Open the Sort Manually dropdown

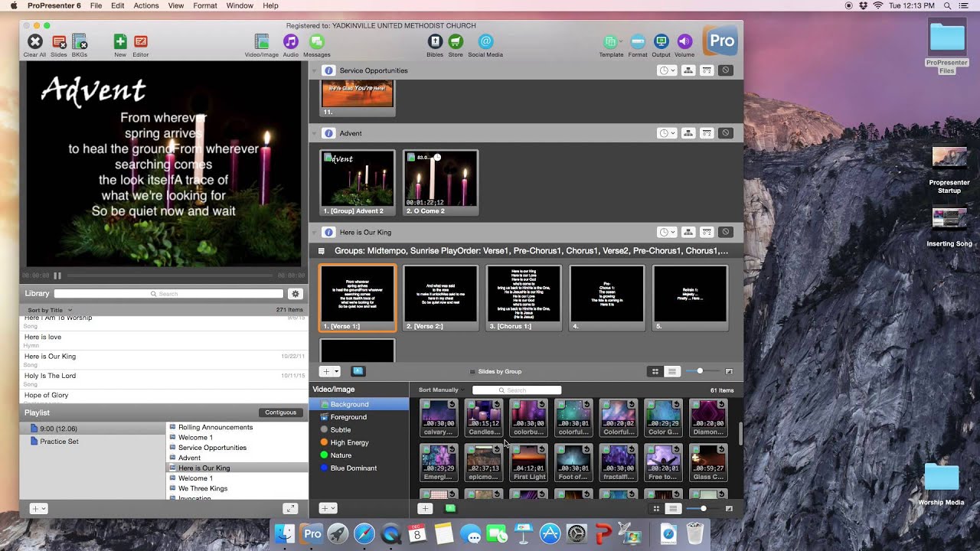pyautogui.click(x=442, y=390)
